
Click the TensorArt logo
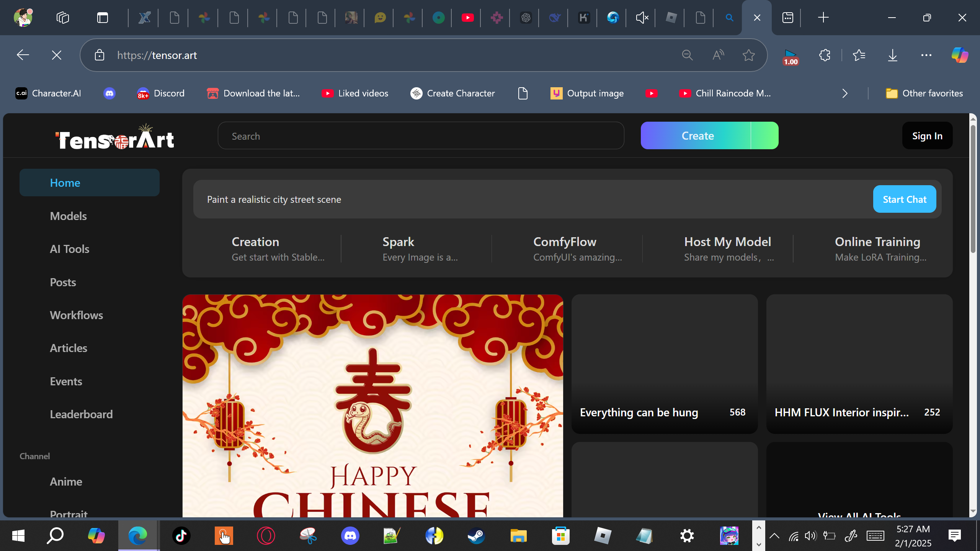115,138
